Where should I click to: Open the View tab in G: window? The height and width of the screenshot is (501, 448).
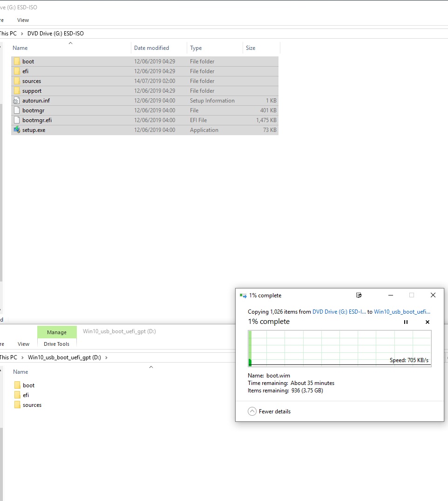pos(23,20)
